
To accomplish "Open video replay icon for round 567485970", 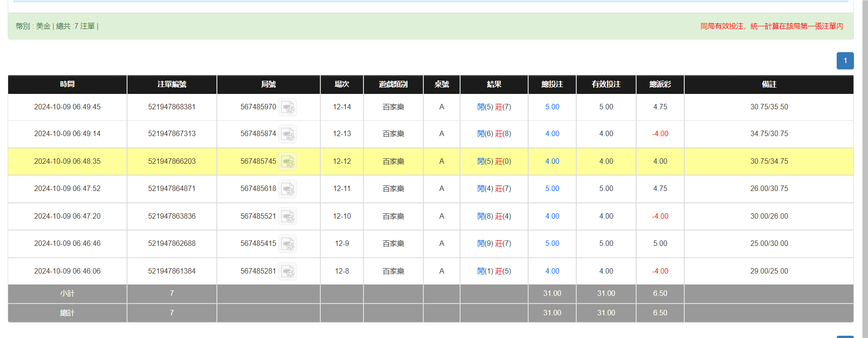I will coord(287,108).
